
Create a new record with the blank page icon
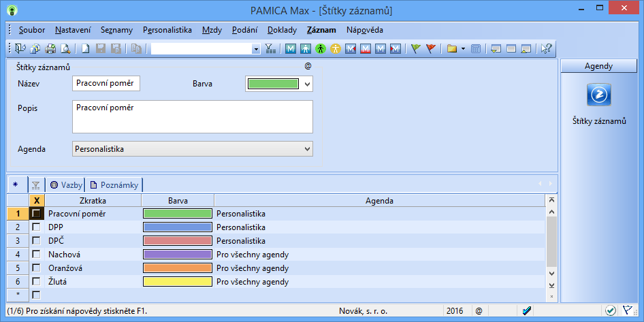click(x=85, y=49)
